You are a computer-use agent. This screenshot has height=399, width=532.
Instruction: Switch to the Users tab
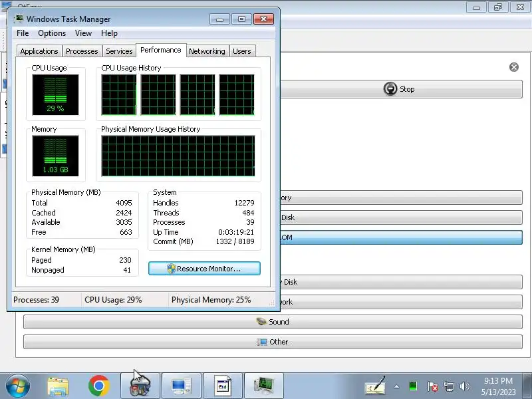pyautogui.click(x=242, y=51)
